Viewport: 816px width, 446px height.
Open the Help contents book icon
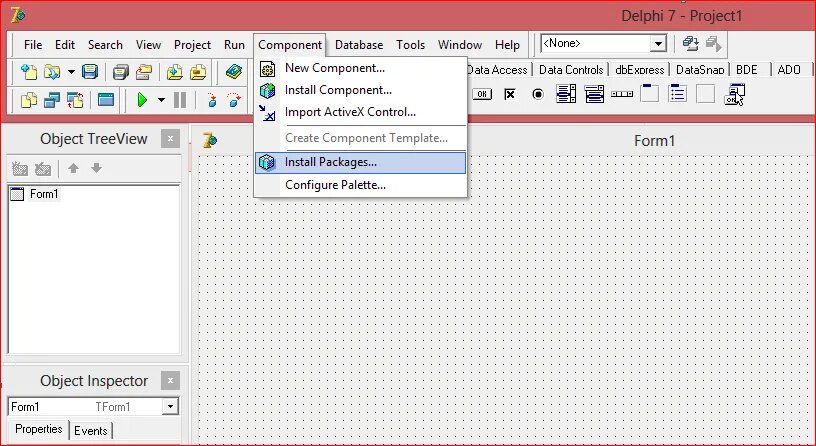click(234, 71)
